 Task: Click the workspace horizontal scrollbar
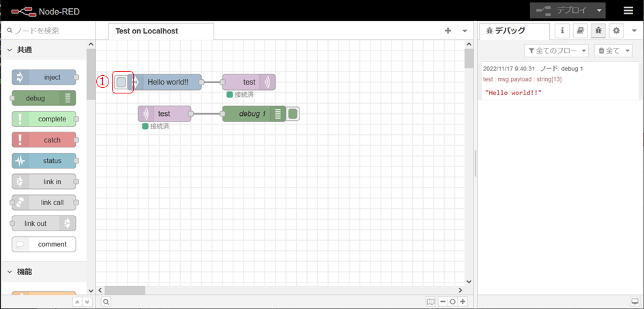click(125, 289)
